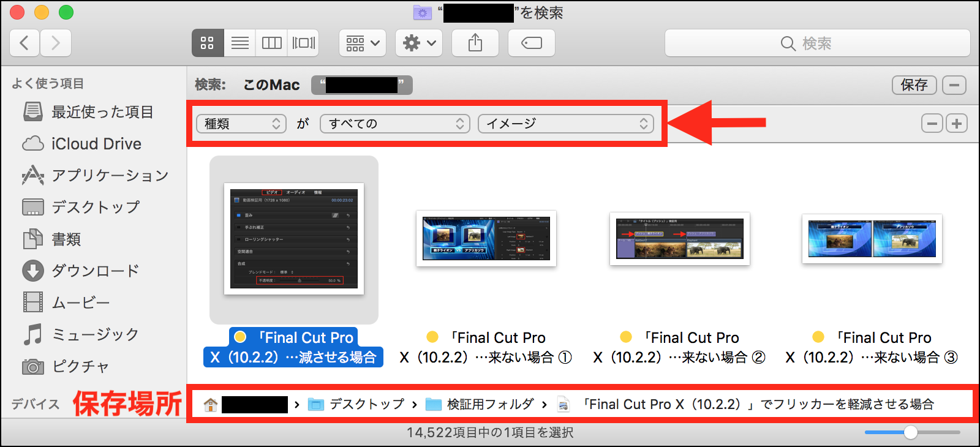Select このMac search scope
The image size is (980, 447).
[x=271, y=85]
